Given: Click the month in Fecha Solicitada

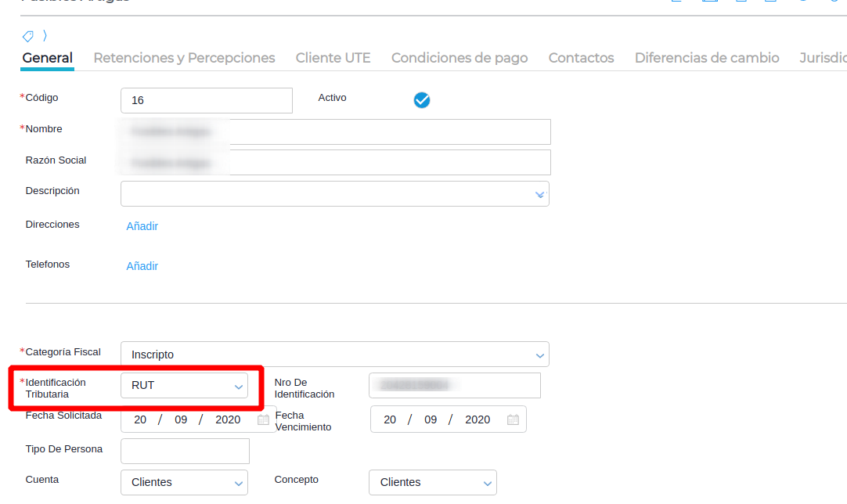Looking at the screenshot, I should pos(181,419).
